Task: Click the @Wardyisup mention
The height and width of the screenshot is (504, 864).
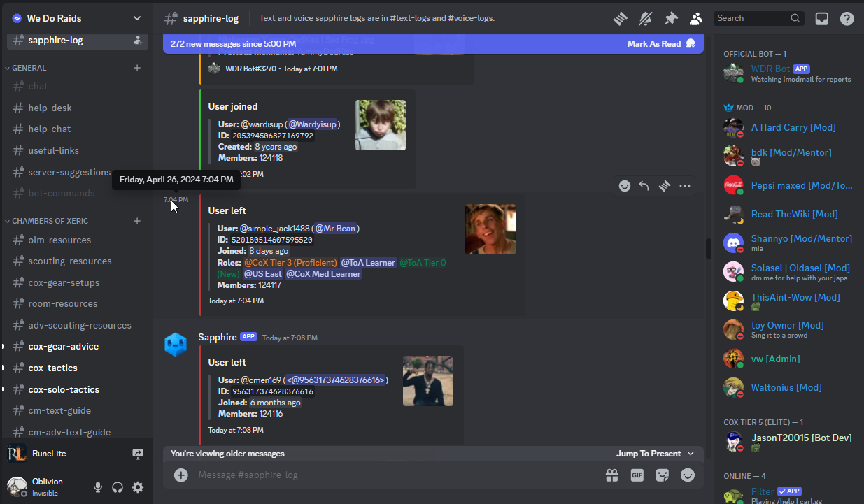Action: [x=313, y=124]
